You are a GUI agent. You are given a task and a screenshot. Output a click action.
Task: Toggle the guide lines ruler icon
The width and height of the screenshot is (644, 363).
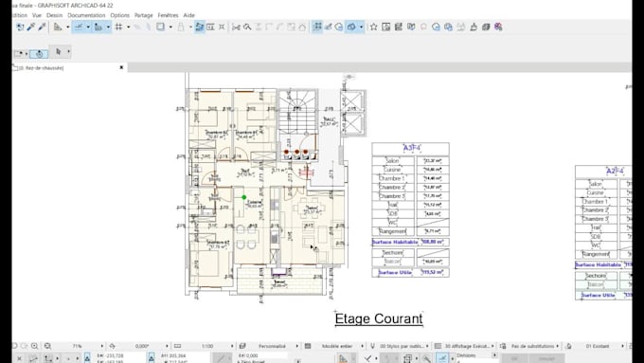pos(58,27)
